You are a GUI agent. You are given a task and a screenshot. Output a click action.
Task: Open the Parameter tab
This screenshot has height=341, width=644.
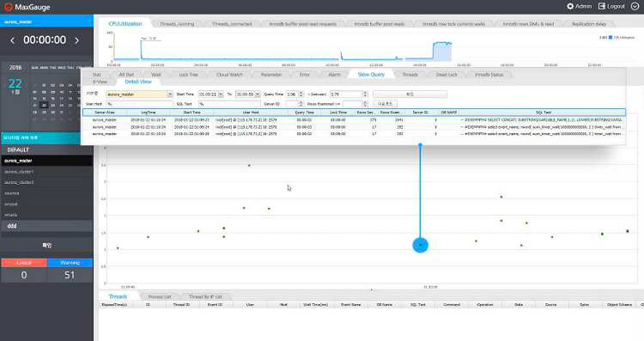tap(271, 75)
